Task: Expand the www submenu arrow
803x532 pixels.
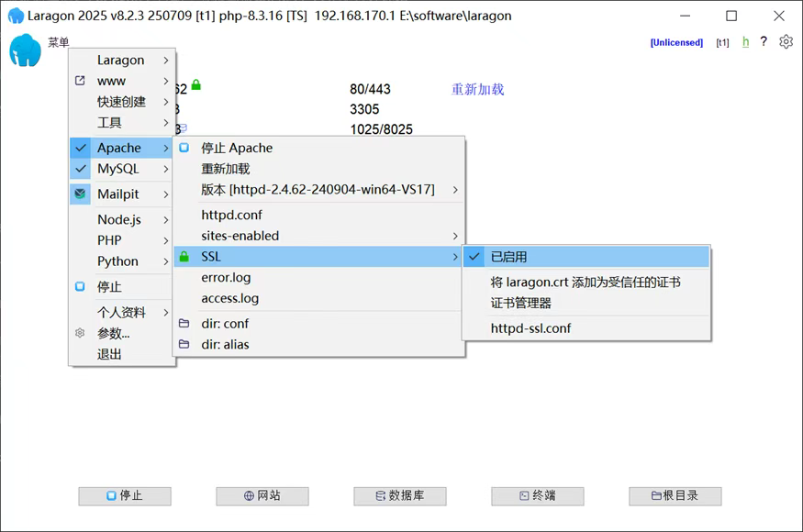Action: pos(166,81)
